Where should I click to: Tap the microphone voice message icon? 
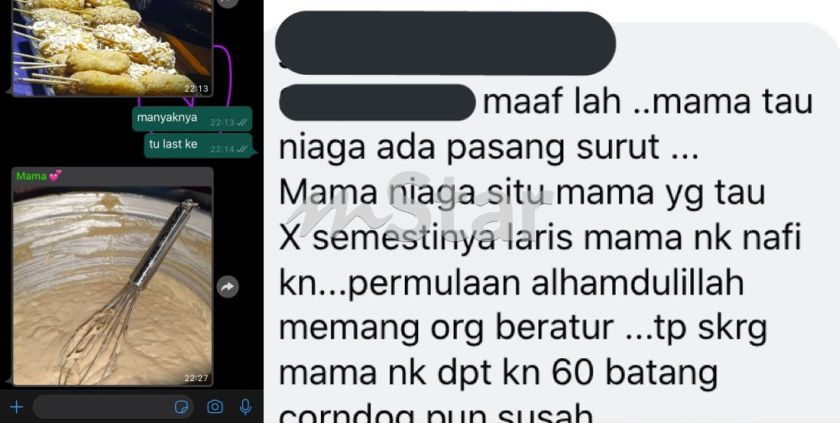tap(245, 407)
